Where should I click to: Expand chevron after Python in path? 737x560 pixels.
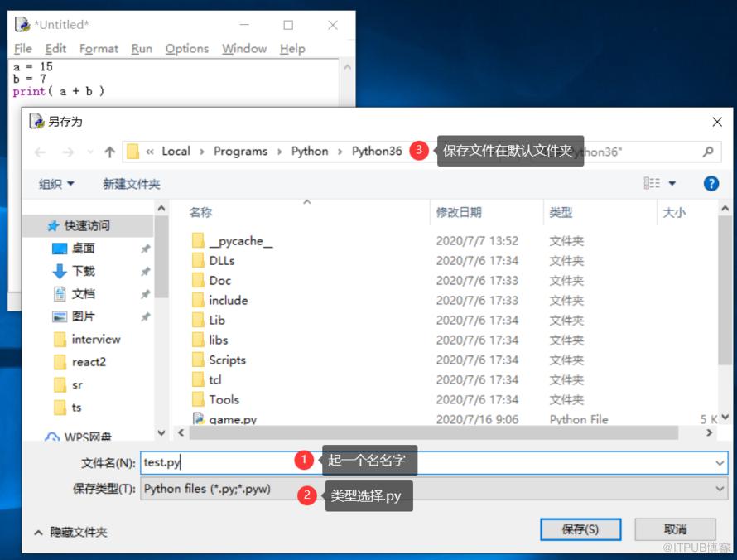click(340, 152)
